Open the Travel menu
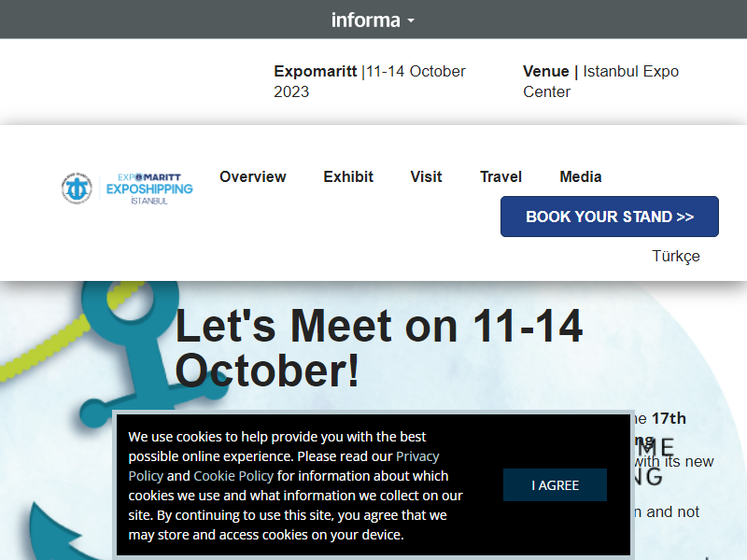 [x=500, y=176]
